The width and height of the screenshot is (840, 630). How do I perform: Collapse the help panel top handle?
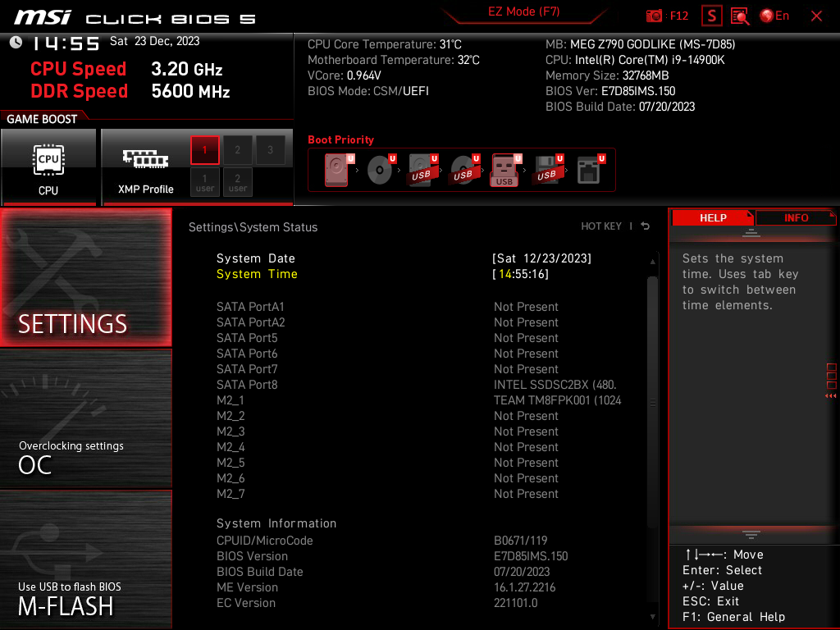[x=751, y=233]
